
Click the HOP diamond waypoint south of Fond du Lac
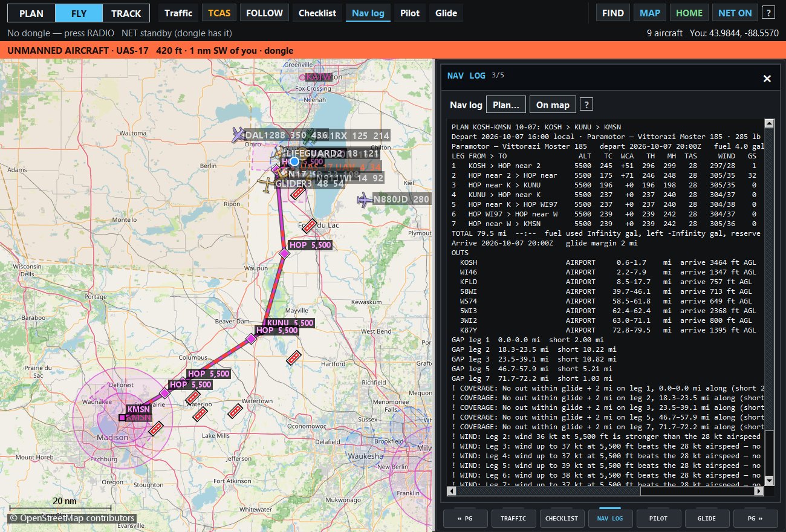(x=284, y=254)
